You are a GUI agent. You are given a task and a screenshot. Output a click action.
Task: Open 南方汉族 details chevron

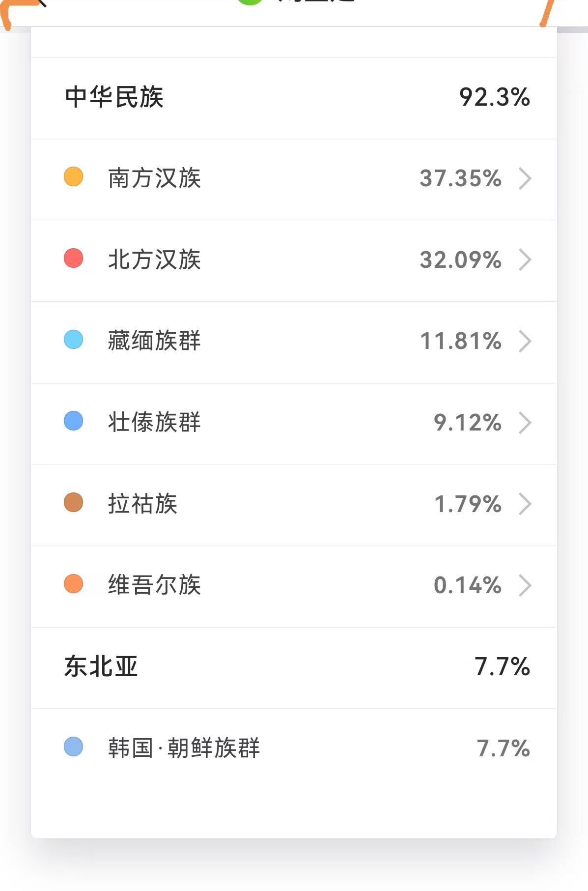tap(525, 178)
